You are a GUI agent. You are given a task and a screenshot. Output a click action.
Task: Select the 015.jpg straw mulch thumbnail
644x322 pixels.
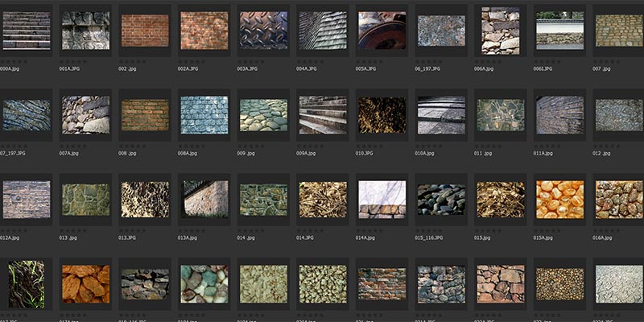pos(501,200)
